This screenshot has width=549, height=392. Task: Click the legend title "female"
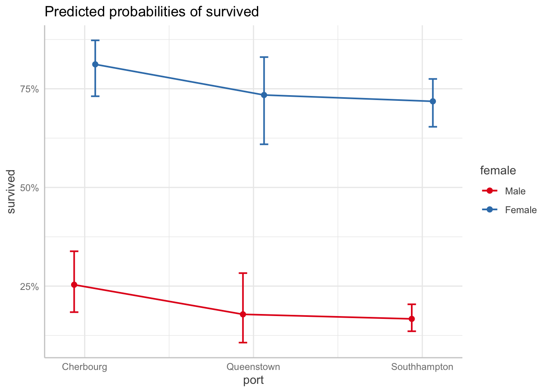(x=498, y=170)
